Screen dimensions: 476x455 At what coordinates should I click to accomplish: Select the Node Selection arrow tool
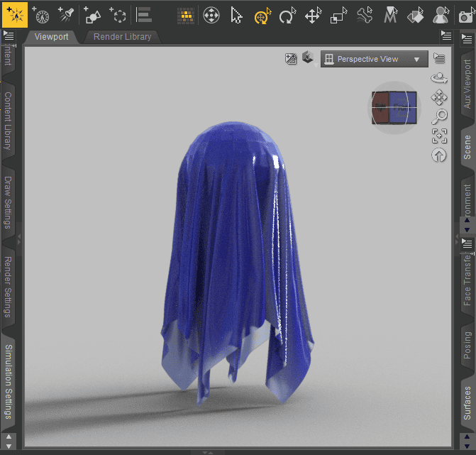236,16
